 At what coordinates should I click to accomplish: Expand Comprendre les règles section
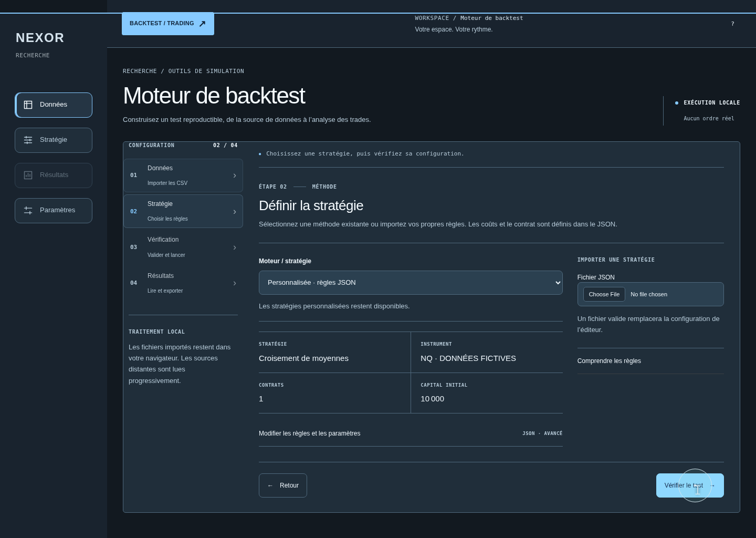pyautogui.click(x=650, y=361)
